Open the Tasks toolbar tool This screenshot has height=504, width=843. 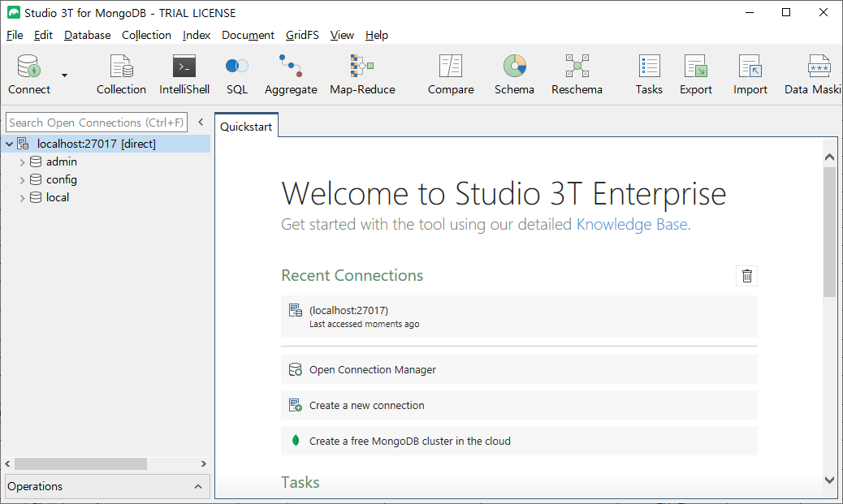click(649, 75)
